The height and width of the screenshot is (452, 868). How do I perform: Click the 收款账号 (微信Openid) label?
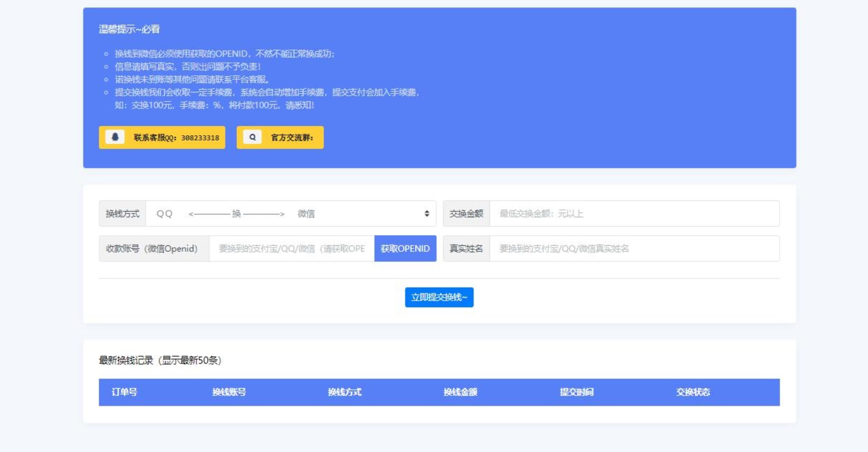click(x=154, y=249)
